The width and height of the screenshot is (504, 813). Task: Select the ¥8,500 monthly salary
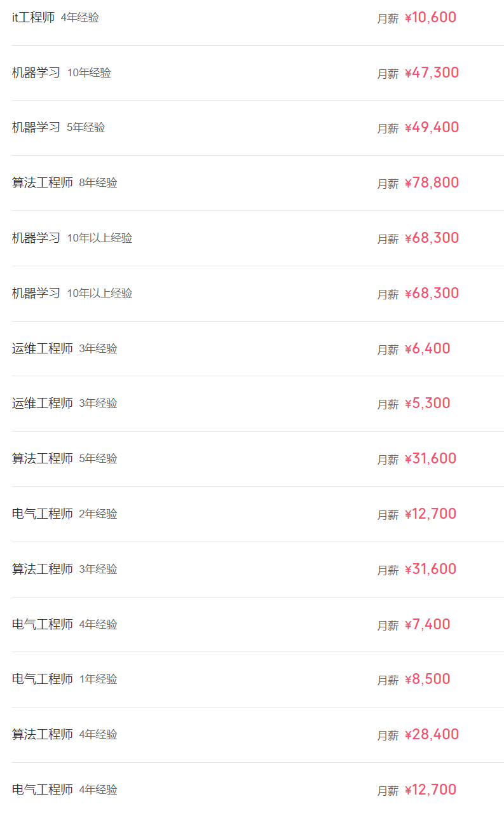(427, 680)
